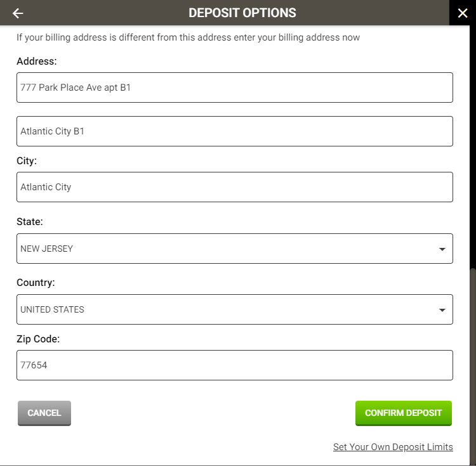Click the Zip Code label
This screenshot has height=466, width=476.
(x=38, y=339)
